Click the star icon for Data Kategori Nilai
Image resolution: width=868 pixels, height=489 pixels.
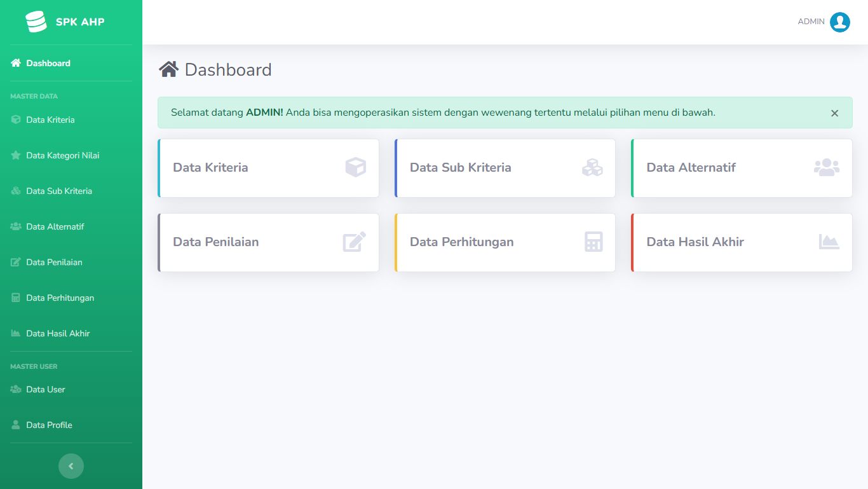coord(16,155)
